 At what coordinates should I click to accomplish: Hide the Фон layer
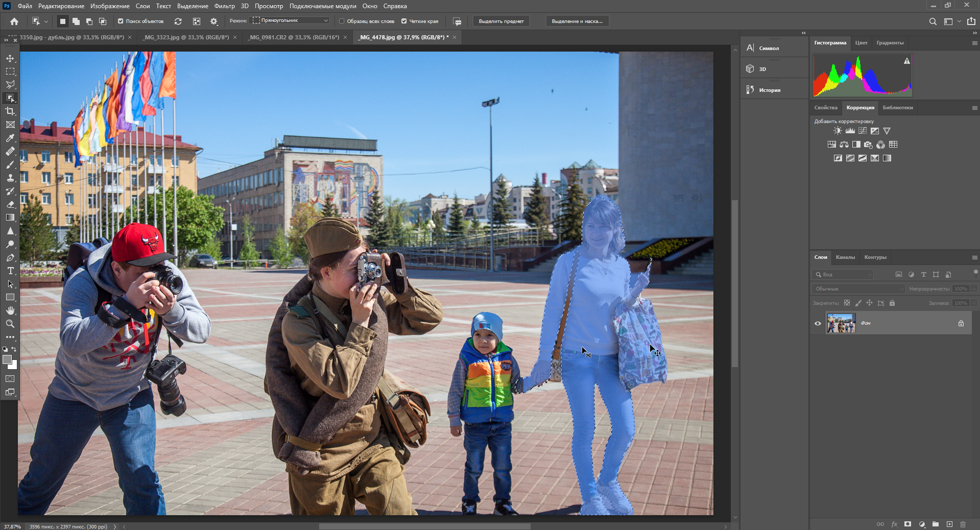pyautogui.click(x=818, y=323)
